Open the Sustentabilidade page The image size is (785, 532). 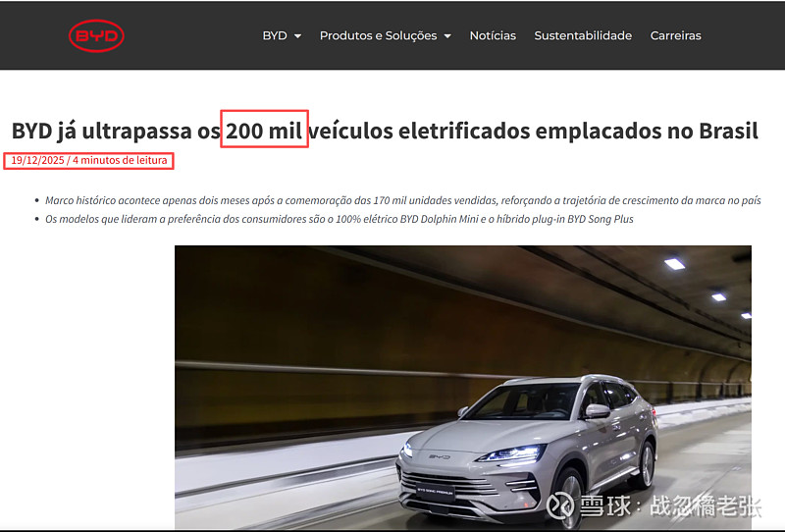pyautogui.click(x=583, y=35)
